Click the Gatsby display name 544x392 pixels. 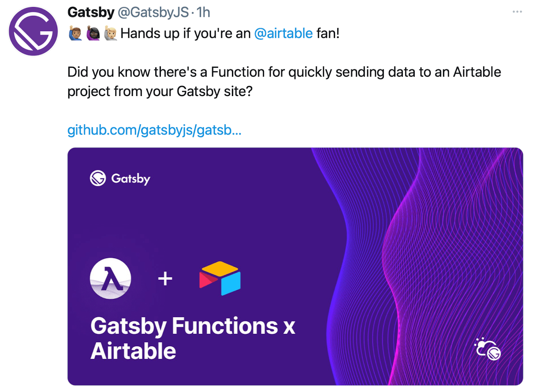coord(91,12)
